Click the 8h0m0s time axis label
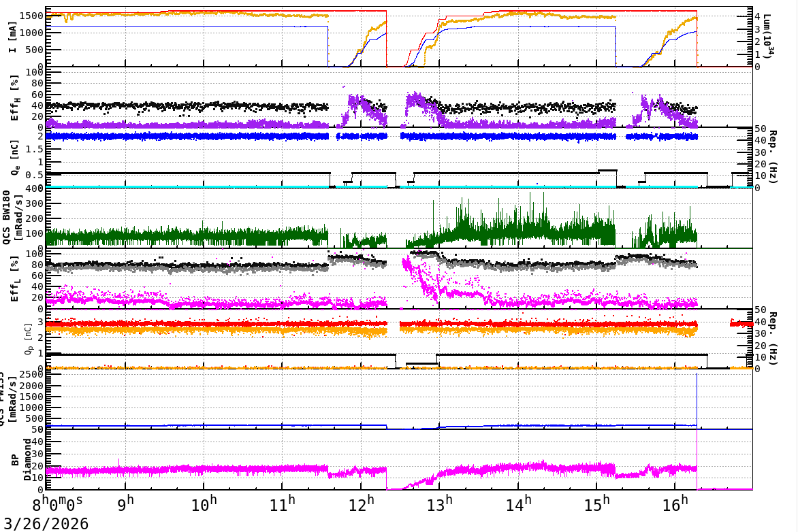The image size is (798, 532). (57, 505)
